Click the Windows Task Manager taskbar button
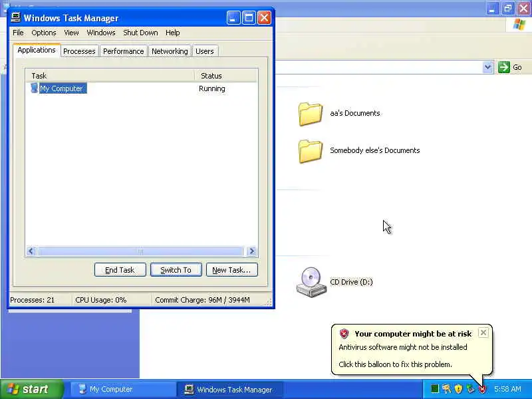 tap(229, 389)
